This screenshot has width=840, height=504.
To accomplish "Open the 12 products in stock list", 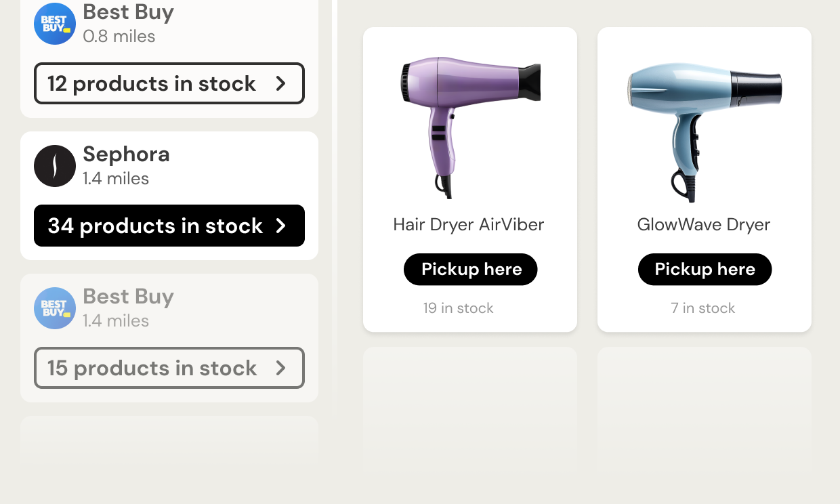I will pos(169,83).
